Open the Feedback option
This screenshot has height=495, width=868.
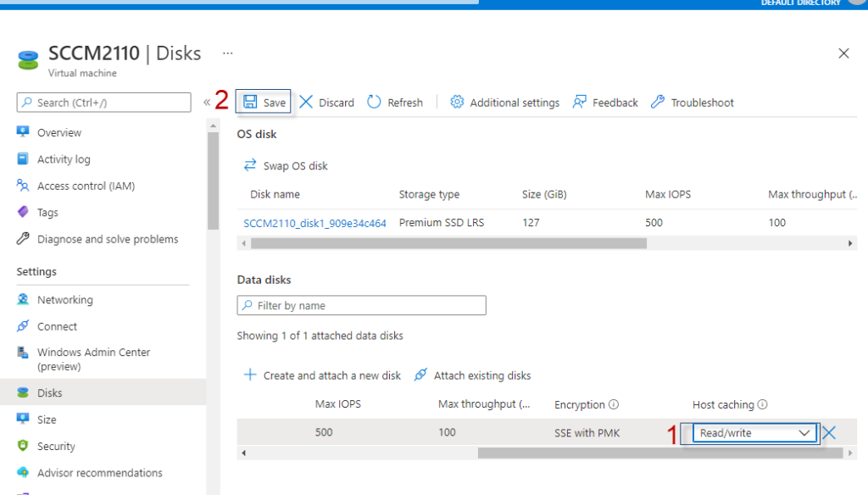click(x=605, y=103)
